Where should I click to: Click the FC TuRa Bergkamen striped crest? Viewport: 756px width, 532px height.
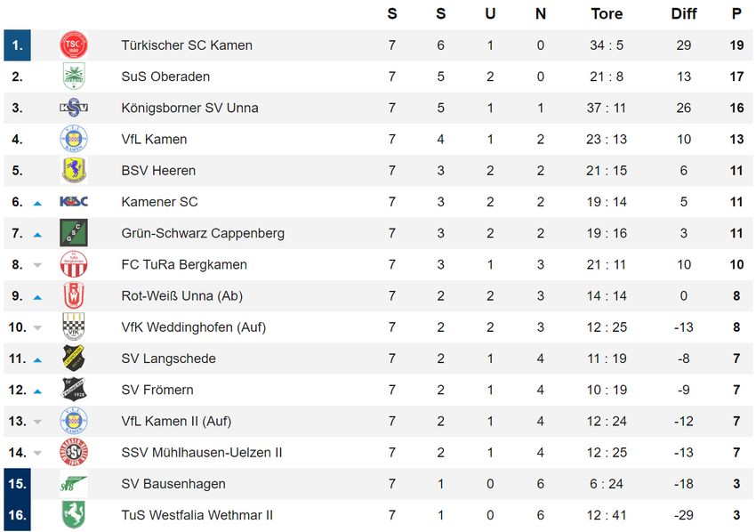tap(74, 264)
